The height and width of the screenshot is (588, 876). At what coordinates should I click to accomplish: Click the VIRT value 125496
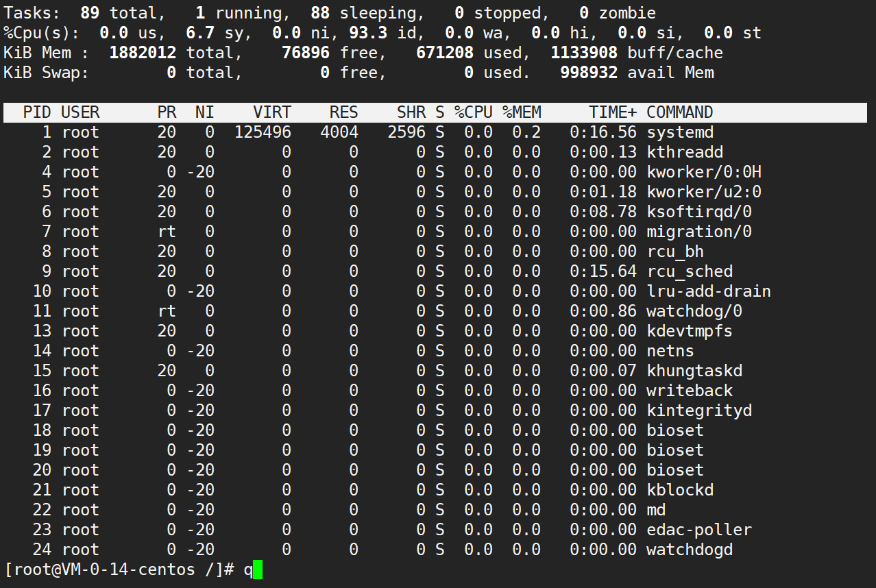pyautogui.click(x=263, y=132)
